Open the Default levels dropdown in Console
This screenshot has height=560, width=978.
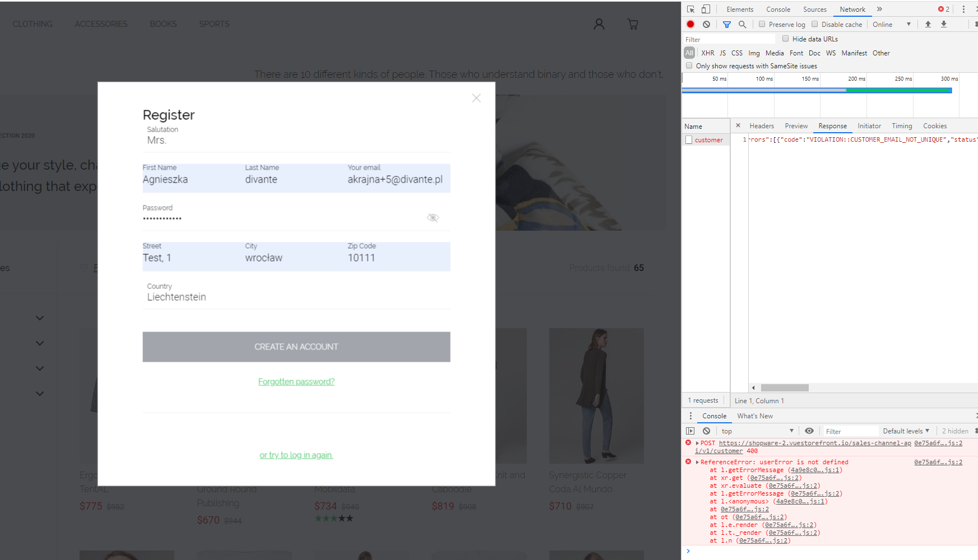click(906, 431)
